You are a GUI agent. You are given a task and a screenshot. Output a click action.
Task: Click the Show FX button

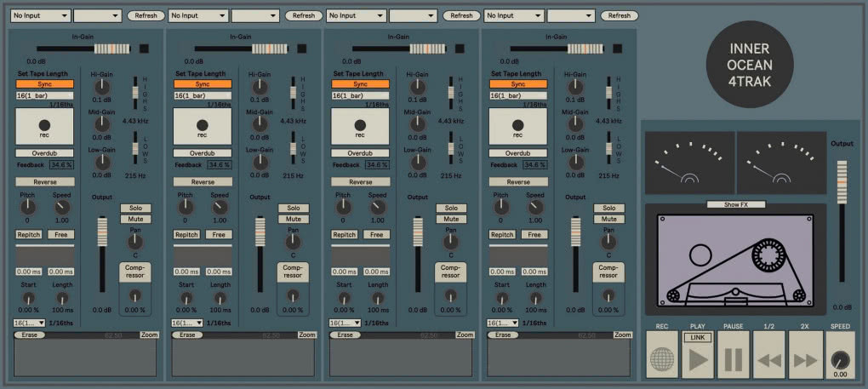point(736,204)
